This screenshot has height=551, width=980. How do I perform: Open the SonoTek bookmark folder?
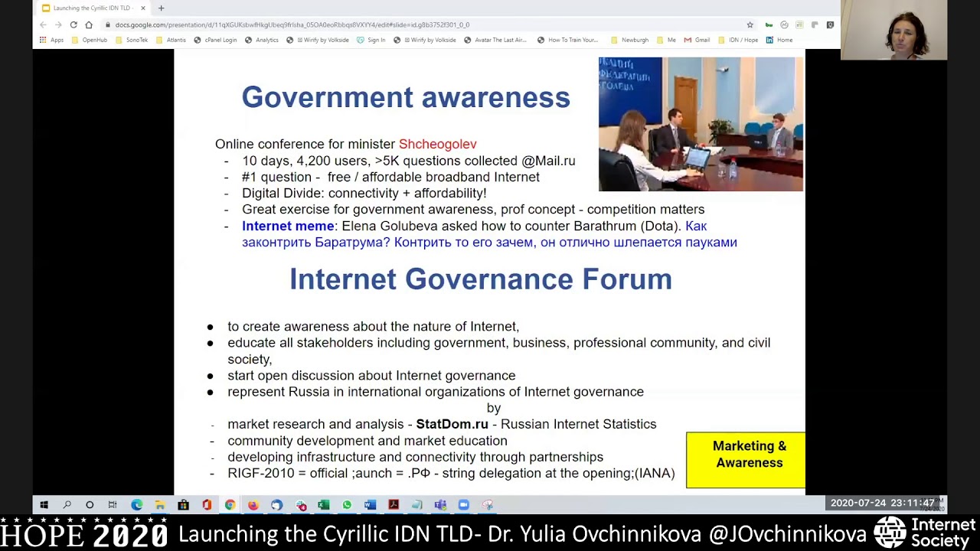tap(132, 40)
